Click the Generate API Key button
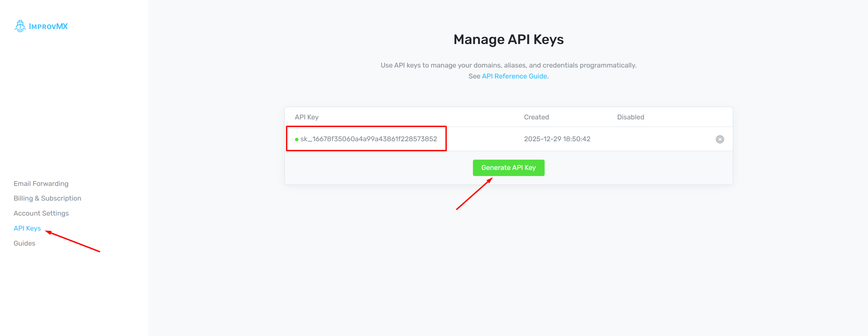The width and height of the screenshot is (868, 336). coord(508,167)
